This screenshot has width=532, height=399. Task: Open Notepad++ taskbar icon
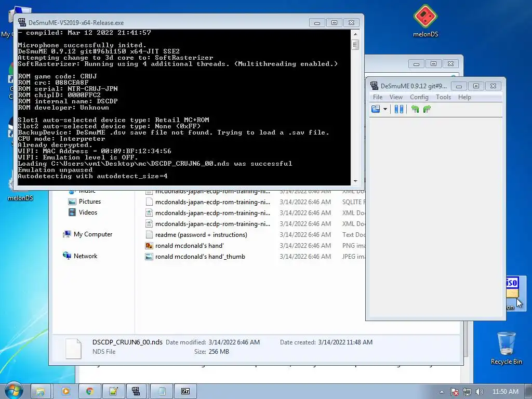tap(113, 391)
